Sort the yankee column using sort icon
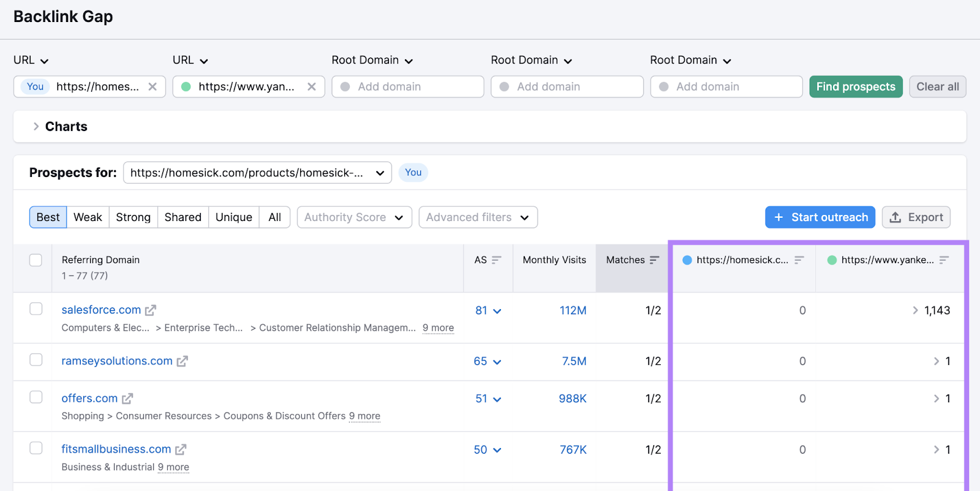The width and height of the screenshot is (980, 491). tap(944, 260)
